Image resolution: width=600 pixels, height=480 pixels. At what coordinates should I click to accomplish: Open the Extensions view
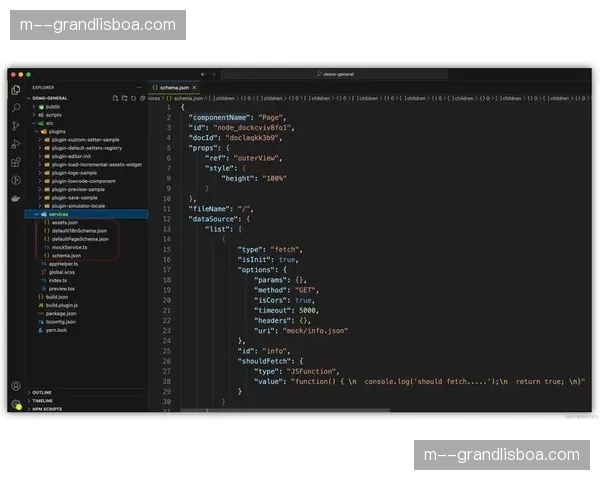[x=15, y=162]
